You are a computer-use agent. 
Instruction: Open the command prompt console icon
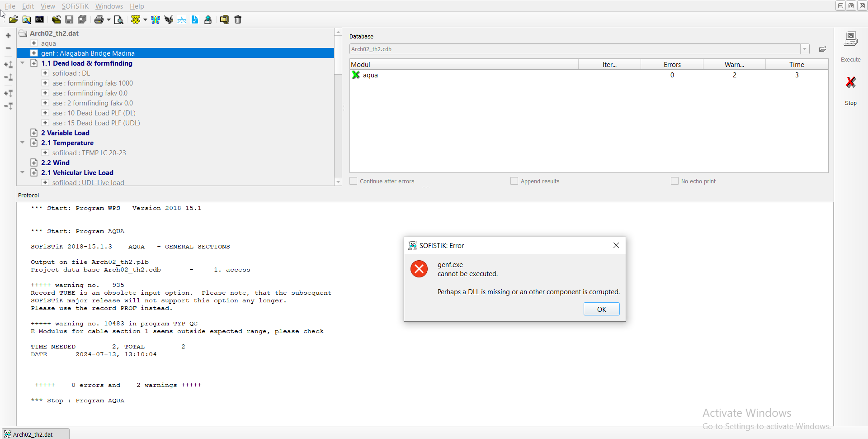click(40, 19)
